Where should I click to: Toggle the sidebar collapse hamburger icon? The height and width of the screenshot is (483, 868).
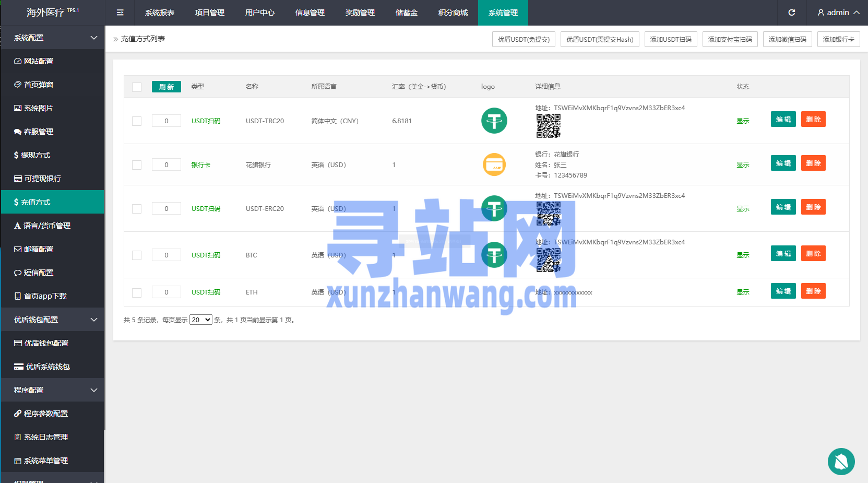pyautogui.click(x=120, y=13)
